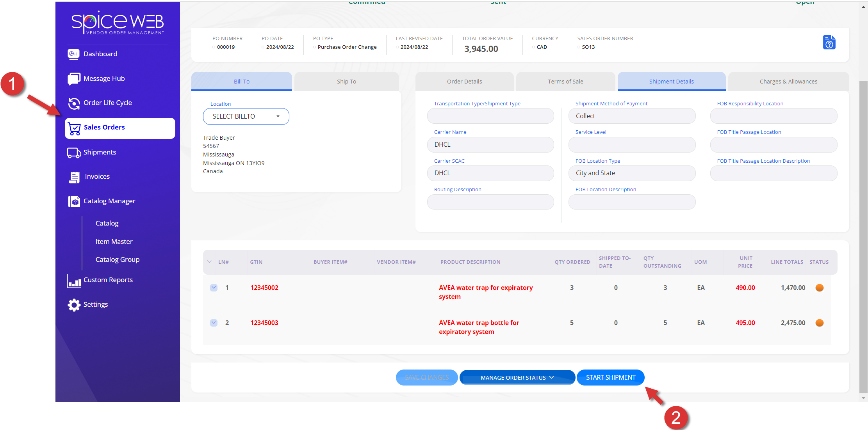The width and height of the screenshot is (868, 430).
Task: Click FOB Responsibility Location field
Action: point(774,116)
